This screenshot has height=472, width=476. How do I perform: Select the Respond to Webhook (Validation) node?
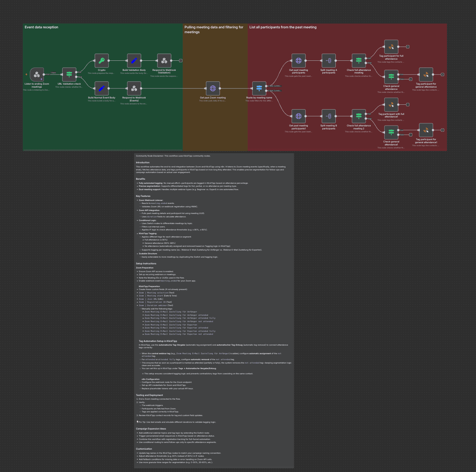[x=164, y=60]
